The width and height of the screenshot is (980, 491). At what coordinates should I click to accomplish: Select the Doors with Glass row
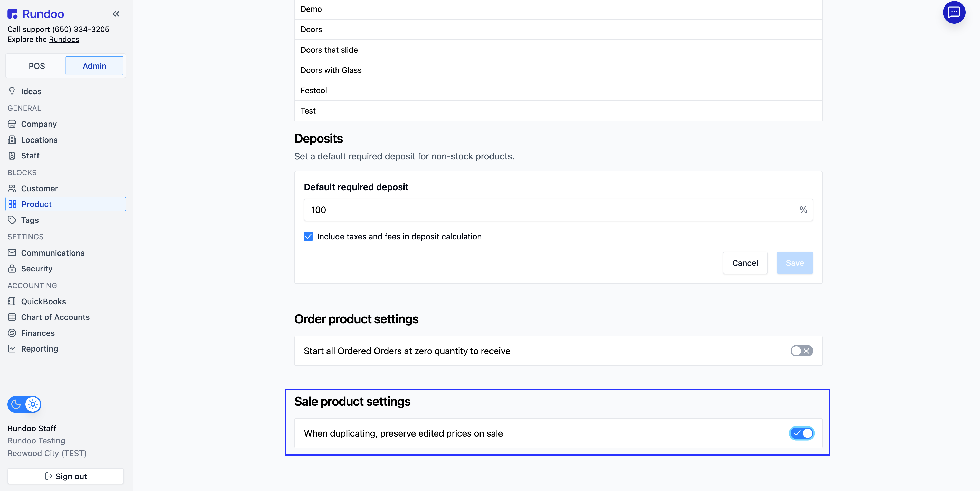[x=558, y=70]
